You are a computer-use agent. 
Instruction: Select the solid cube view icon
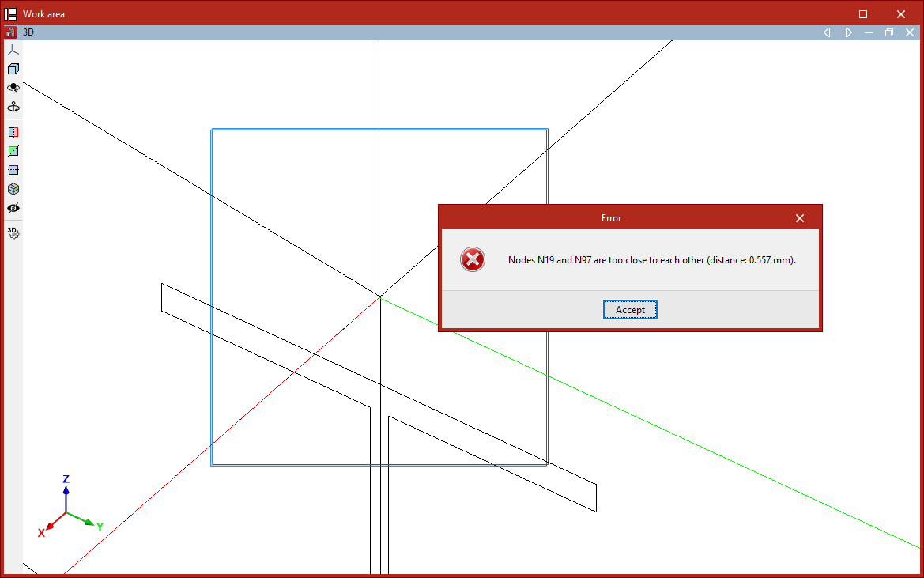click(x=13, y=69)
